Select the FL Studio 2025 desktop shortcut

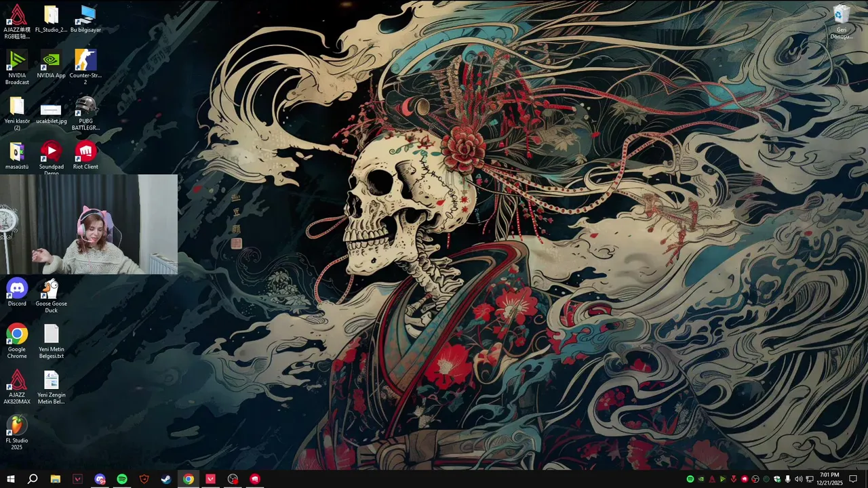click(x=17, y=432)
